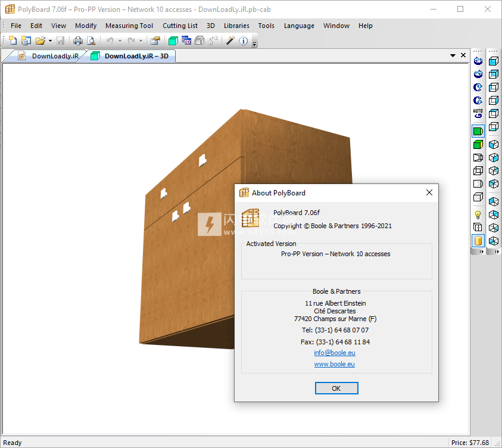Open the blue info toolbar icon
The image size is (502, 448).
[x=244, y=41]
